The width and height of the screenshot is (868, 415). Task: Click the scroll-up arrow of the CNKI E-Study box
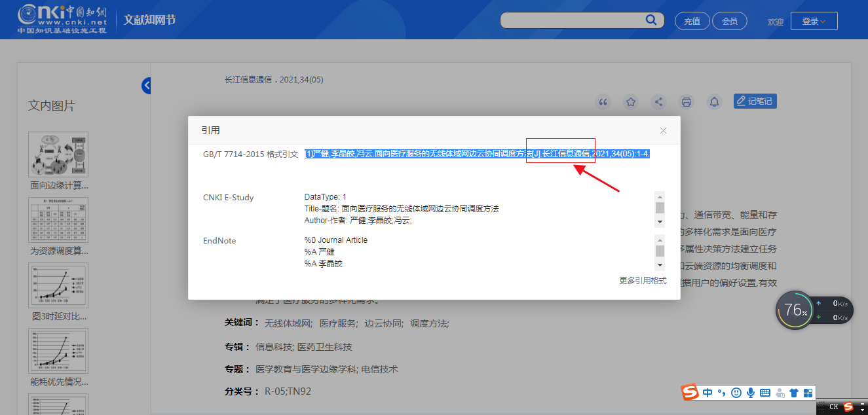[x=660, y=196]
